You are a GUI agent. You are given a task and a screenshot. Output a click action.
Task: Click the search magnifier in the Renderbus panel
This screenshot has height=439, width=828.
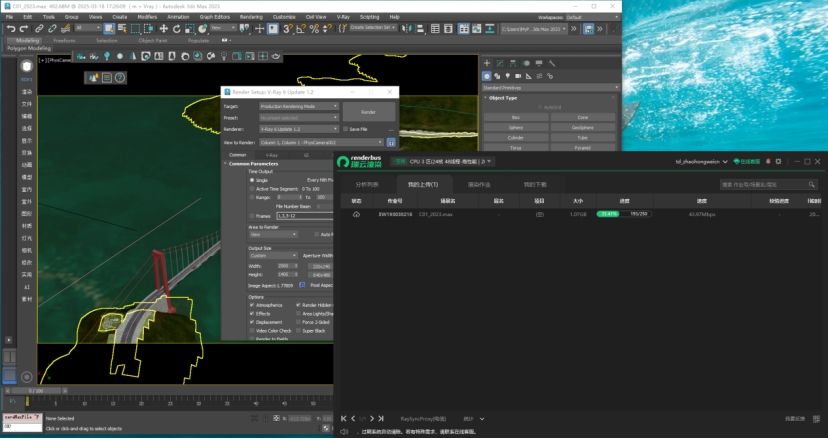pyautogui.click(x=810, y=185)
